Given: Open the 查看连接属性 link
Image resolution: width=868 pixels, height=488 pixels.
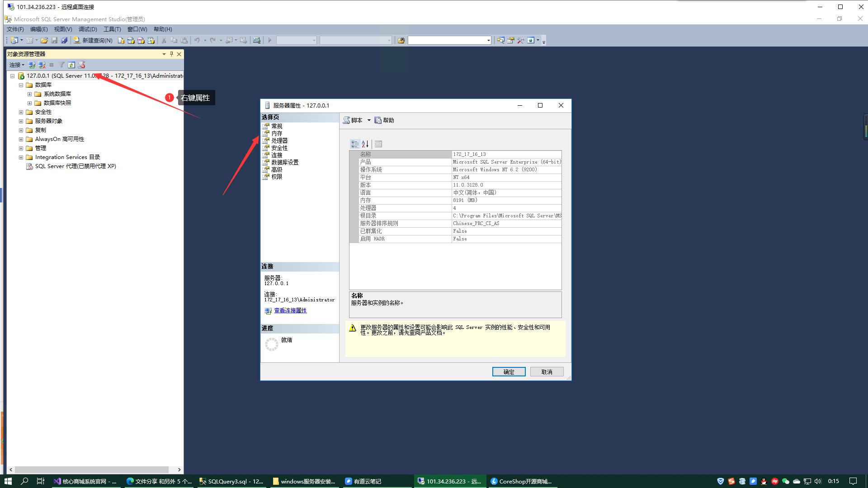Looking at the screenshot, I should (290, 310).
